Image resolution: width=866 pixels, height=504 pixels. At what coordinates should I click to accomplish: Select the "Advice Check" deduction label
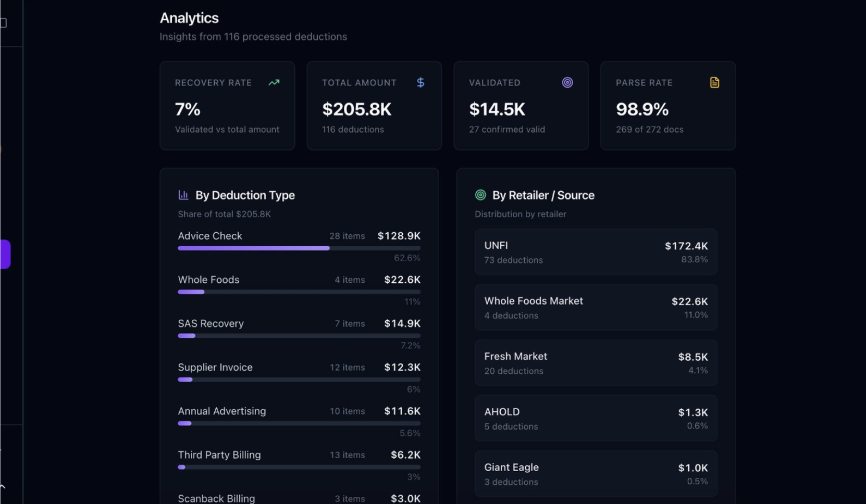[210, 236]
